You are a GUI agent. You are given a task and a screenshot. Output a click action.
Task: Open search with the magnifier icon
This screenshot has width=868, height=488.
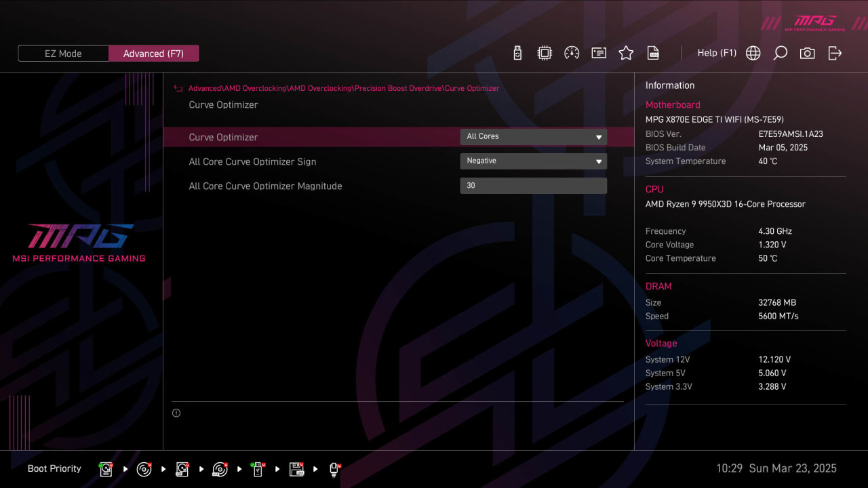point(780,53)
